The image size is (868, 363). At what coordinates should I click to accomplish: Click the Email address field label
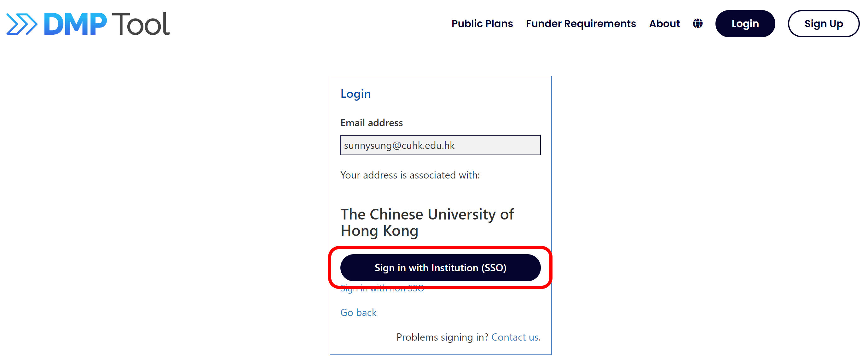[371, 123]
